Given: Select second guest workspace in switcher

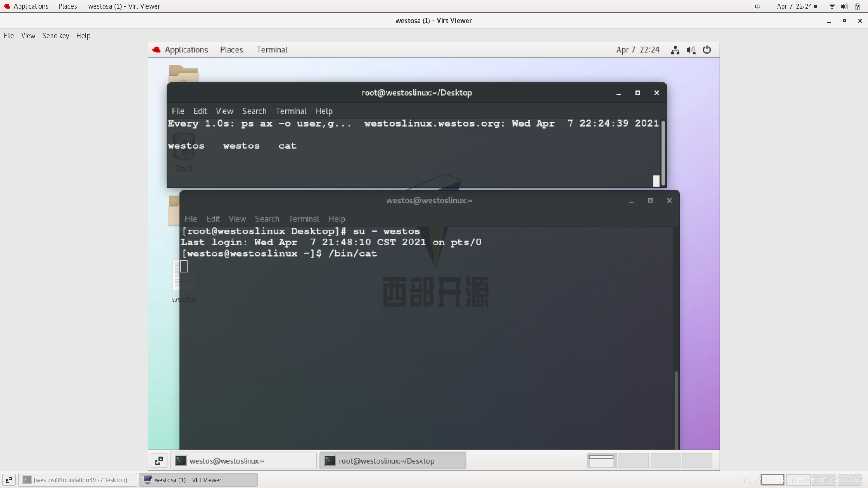Looking at the screenshot, I should 633,460.
